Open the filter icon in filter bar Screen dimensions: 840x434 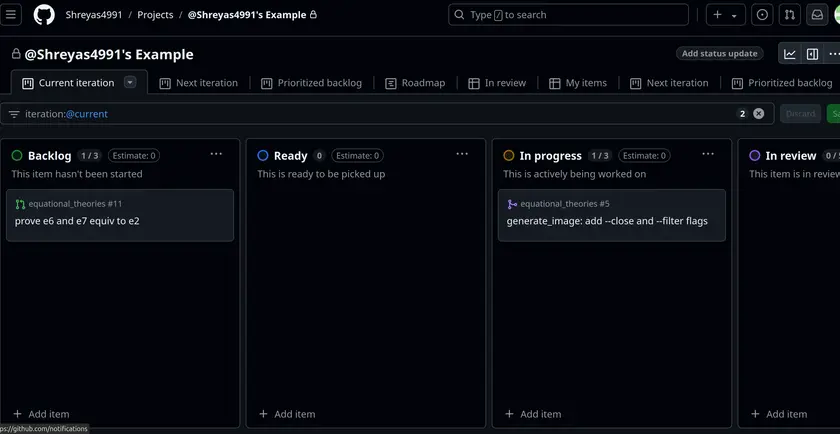click(14, 114)
